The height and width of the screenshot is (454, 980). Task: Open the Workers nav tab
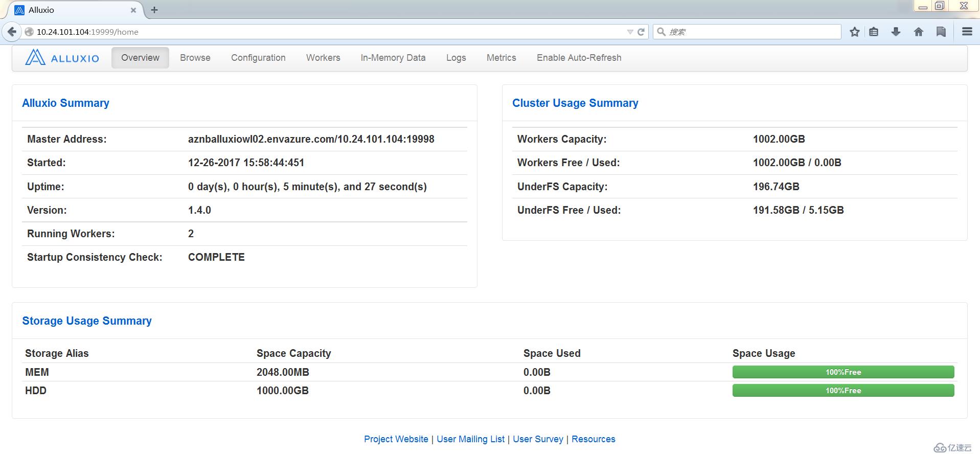coord(323,58)
